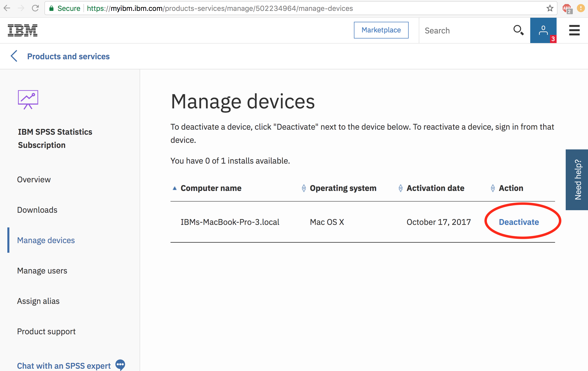Open the Downloads section
The width and height of the screenshot is (588, 371).
(x=37, y=210)
